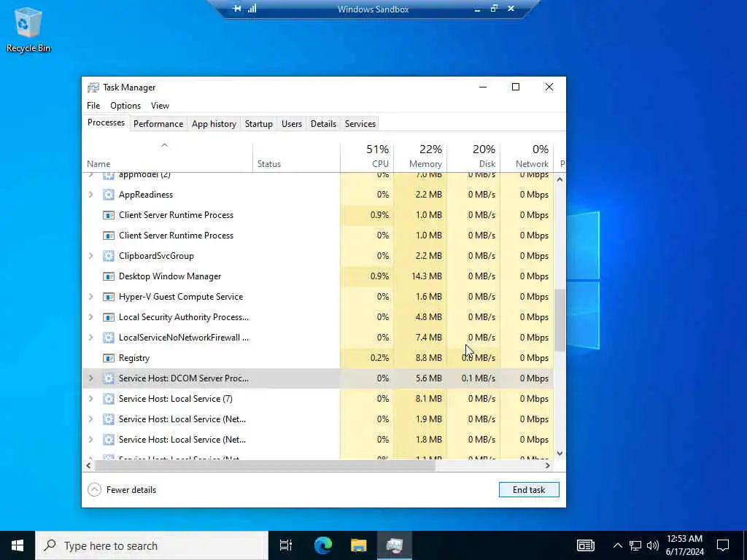747x560 pixels.
Task: Sort by the Disk column header
Action: click(x=473, y=156)
